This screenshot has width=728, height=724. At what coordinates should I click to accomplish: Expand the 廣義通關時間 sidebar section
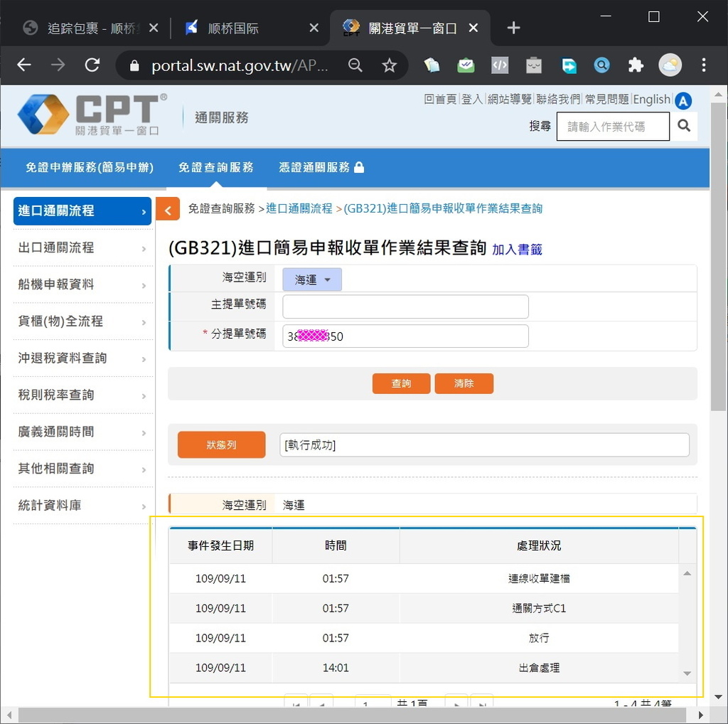(x=82, y=432)
